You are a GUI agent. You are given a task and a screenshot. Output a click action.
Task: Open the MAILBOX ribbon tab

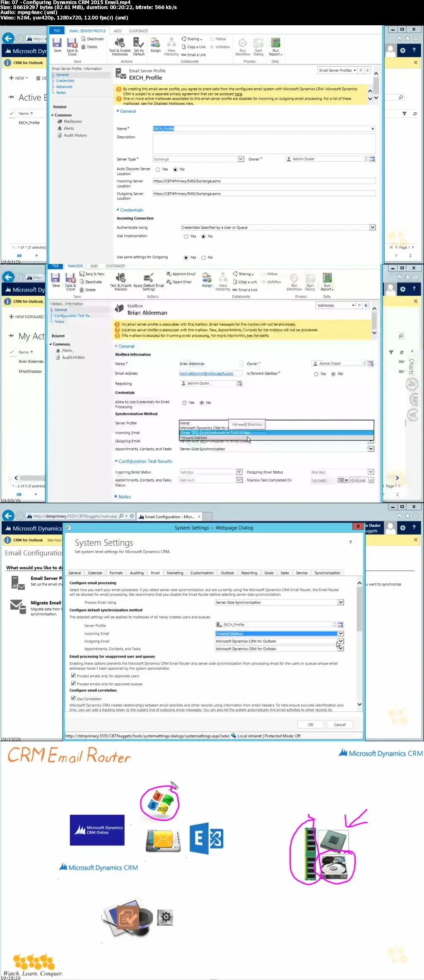tap(75, 266)
